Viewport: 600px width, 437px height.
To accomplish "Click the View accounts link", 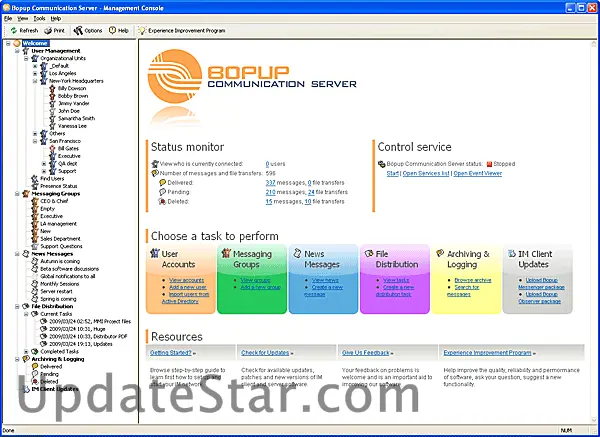I will click(x=186, y=280).
